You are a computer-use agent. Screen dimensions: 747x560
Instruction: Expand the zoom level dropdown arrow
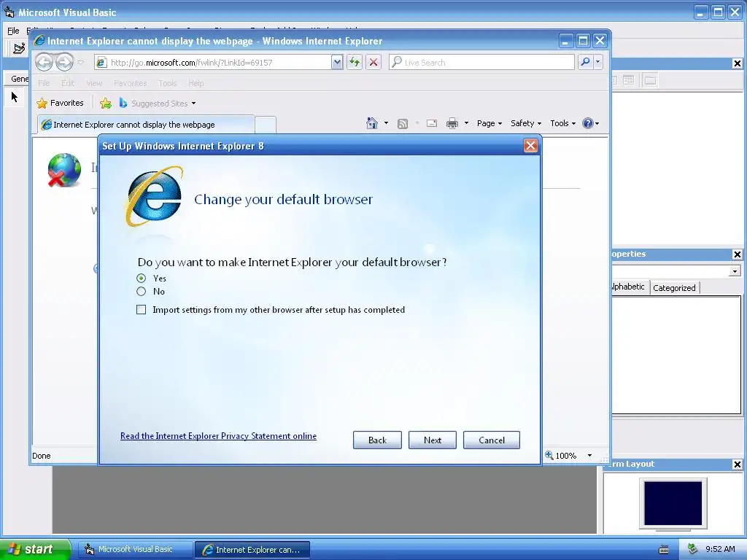click(x=589, y=456)
